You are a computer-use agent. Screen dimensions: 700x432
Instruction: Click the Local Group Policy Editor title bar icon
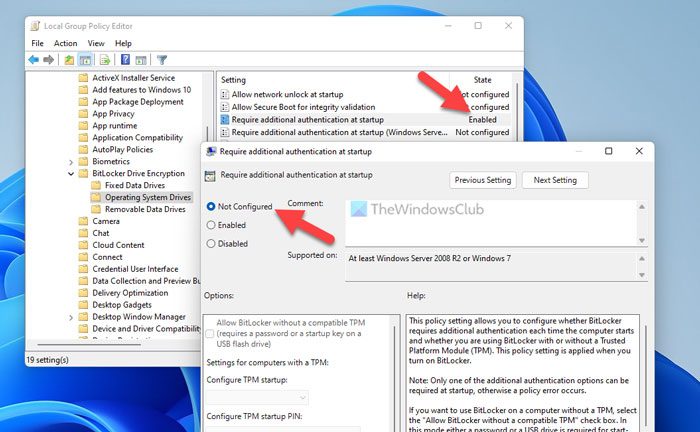point(35,26)
